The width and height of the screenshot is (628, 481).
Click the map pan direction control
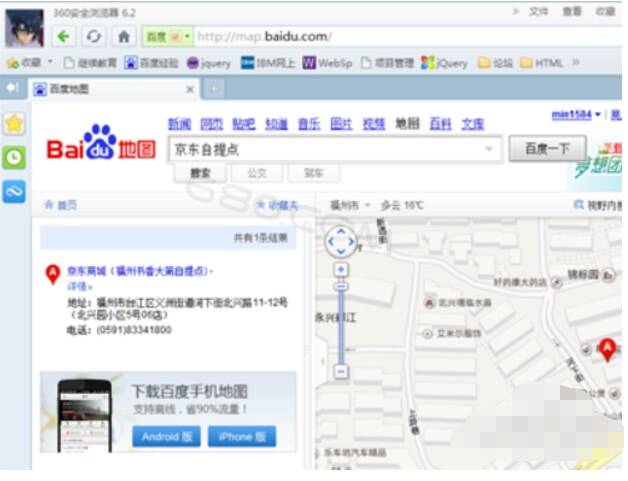tap(341, 242)
